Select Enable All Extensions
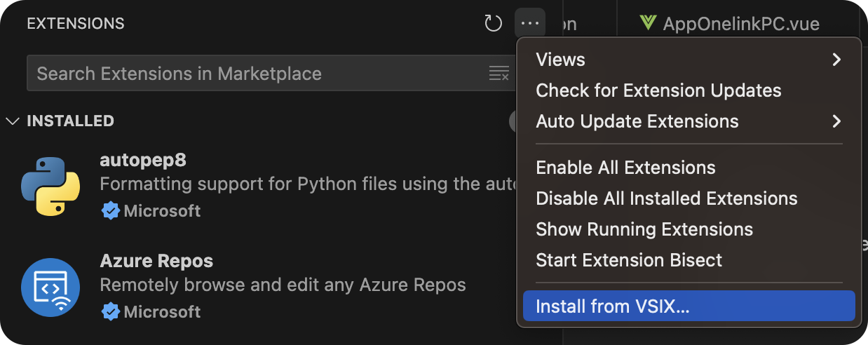Viewport: 868px width, 345px height. [x=689, y=168]
